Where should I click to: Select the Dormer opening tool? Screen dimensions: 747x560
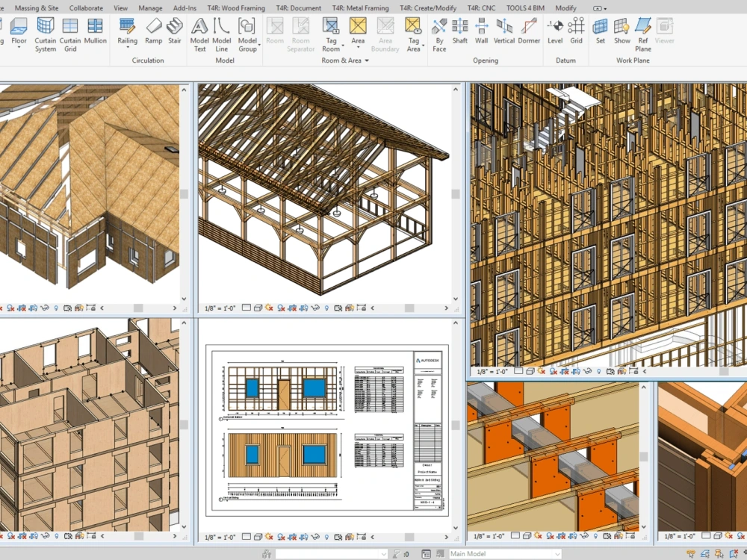529,35
